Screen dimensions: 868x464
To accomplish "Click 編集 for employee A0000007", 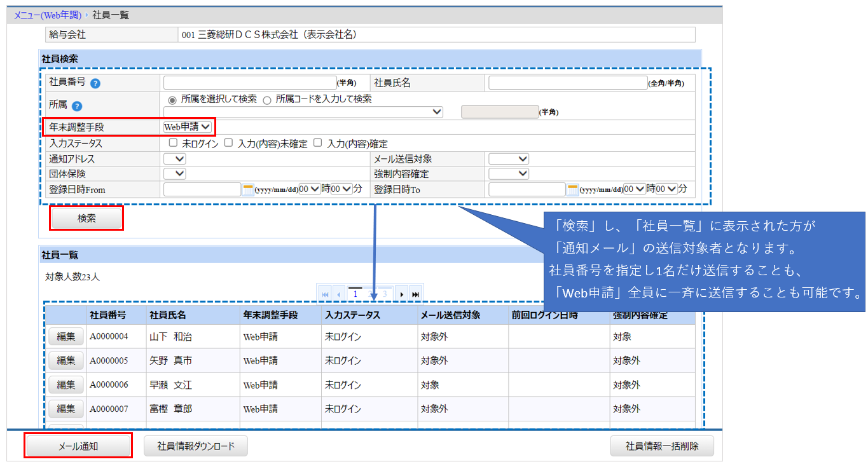I will 66,409.
